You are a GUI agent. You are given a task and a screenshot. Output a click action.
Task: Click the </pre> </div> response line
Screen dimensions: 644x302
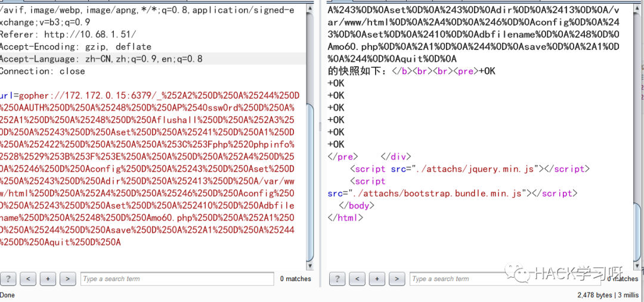(x=369, y=157)
